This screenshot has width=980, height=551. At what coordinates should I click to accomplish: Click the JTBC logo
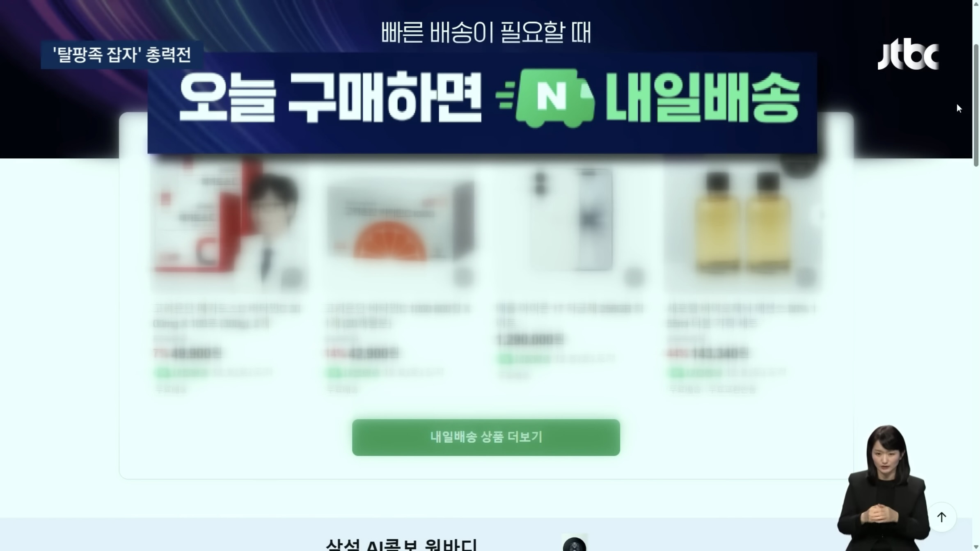[x=908, y=54]
